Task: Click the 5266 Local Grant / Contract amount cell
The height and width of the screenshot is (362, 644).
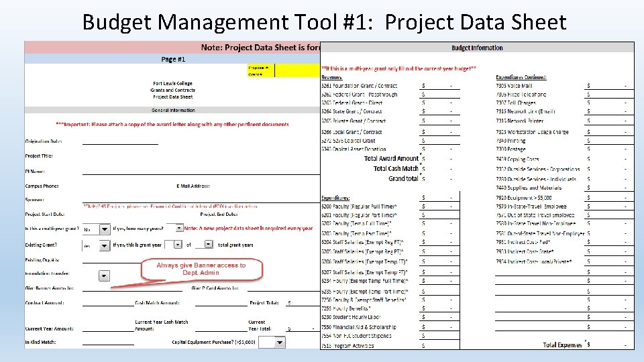Action: pos(439,132)
